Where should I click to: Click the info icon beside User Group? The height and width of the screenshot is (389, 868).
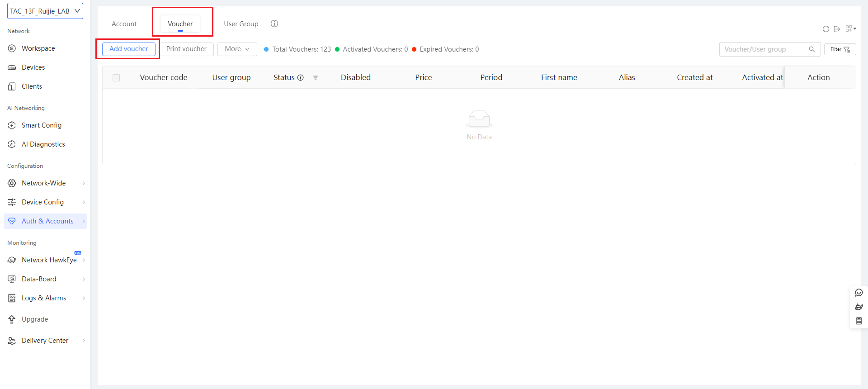(x=274, y=24)
